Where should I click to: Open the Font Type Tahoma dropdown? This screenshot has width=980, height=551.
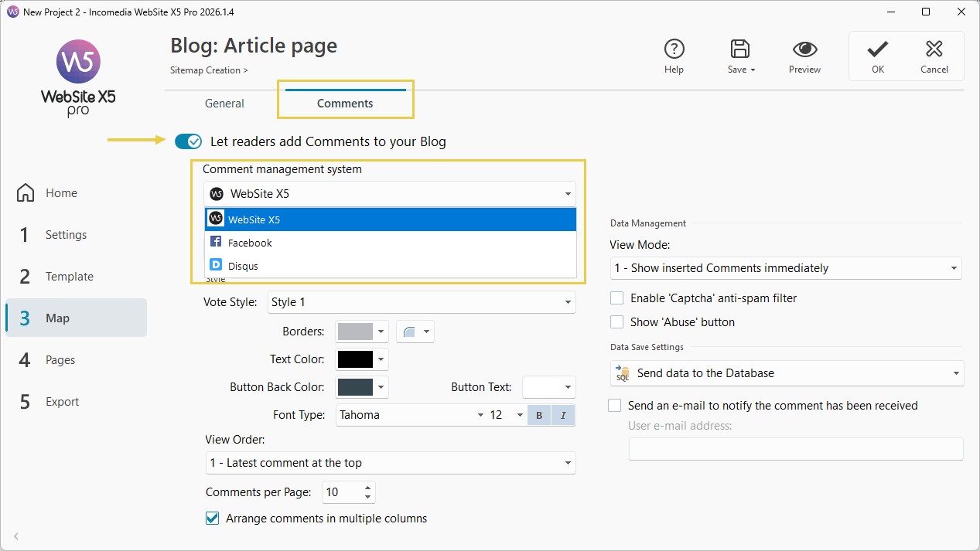[x=411, y=415]
